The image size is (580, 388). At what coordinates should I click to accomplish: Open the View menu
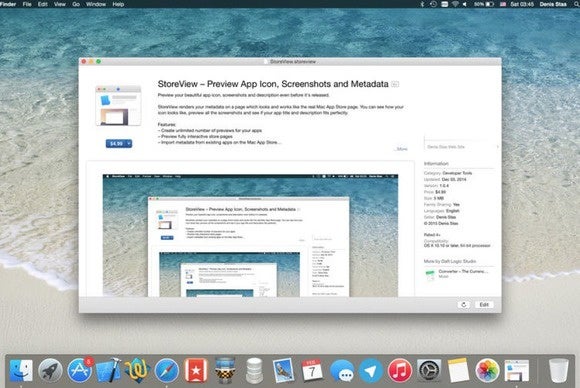(x=60, y=4)
